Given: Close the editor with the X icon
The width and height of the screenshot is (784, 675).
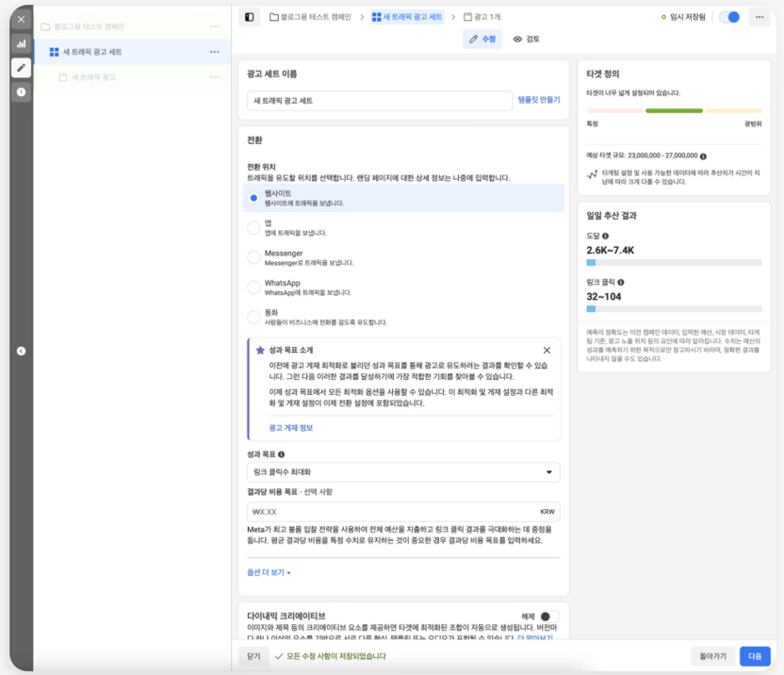Looking at the screenshot, I should (21, 19).
